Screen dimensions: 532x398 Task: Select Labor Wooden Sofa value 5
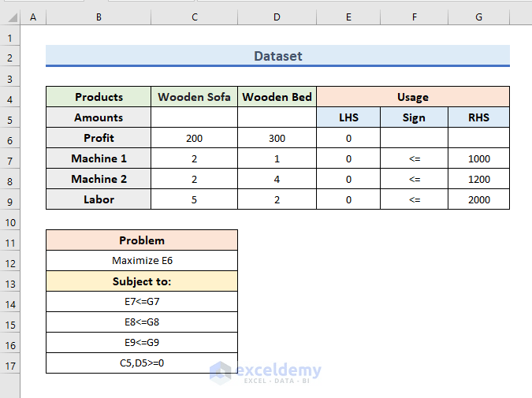tap(195, 199)
